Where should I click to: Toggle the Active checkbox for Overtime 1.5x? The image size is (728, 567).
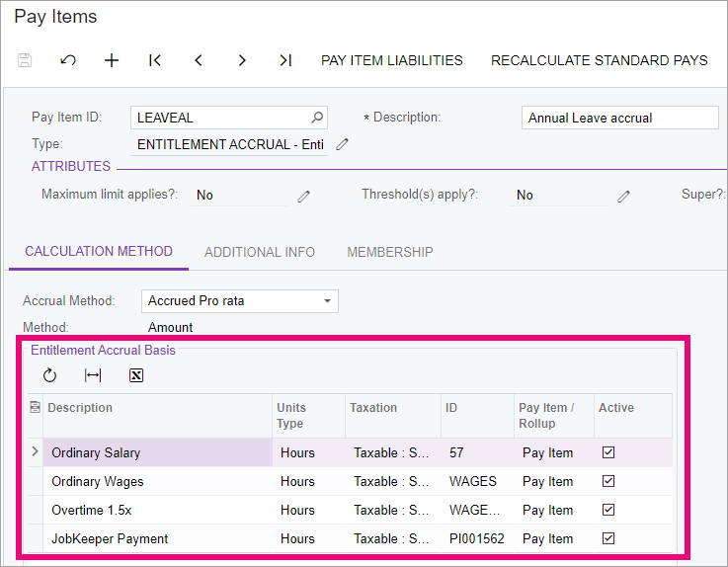click(x=608, y=510)
